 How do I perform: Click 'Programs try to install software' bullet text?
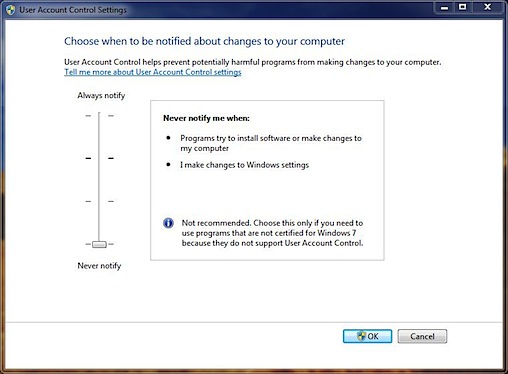coord(271,143)
